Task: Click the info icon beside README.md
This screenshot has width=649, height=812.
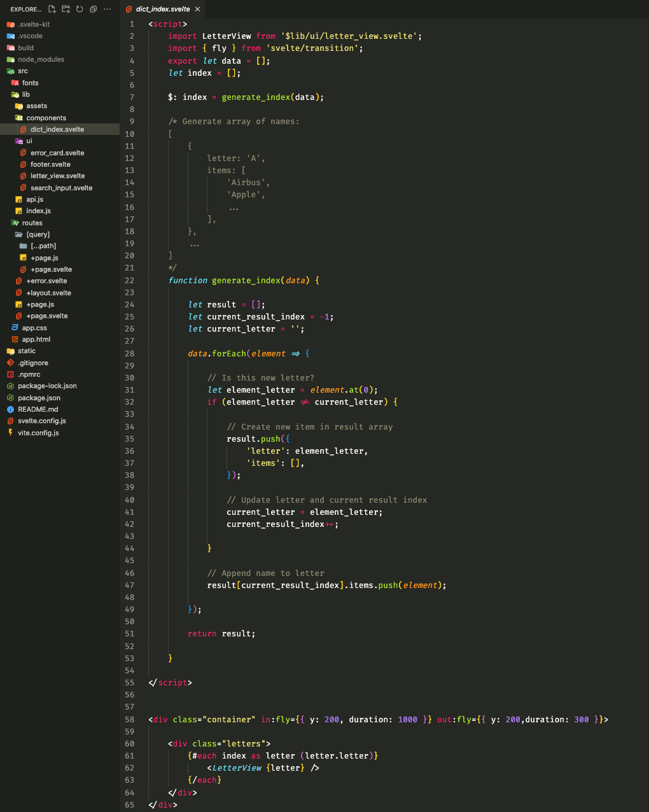Action: [10, 409]
